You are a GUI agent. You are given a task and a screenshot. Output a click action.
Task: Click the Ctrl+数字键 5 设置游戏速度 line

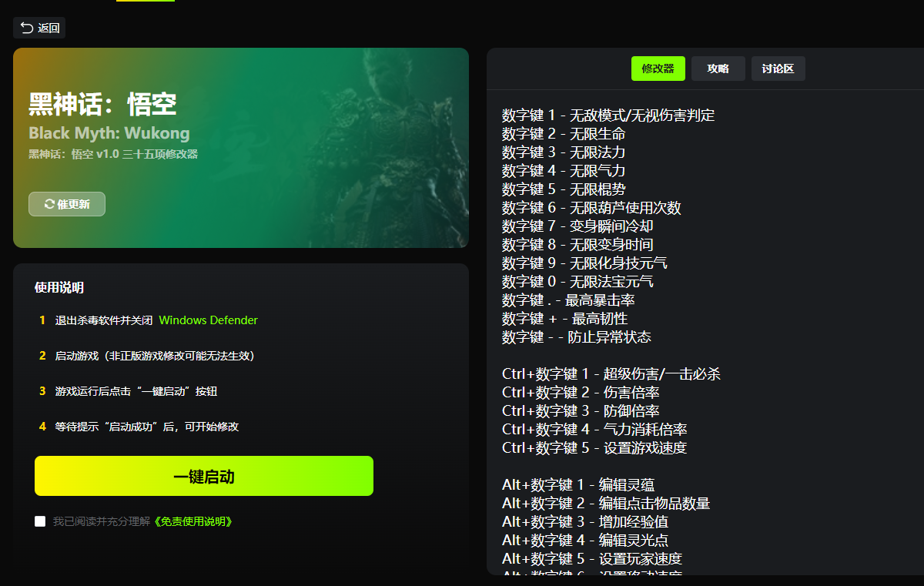594,448
